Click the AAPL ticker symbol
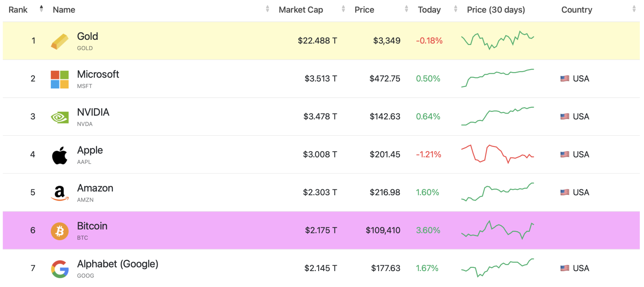Screen dimensions: 644x287 pos(84,162)
